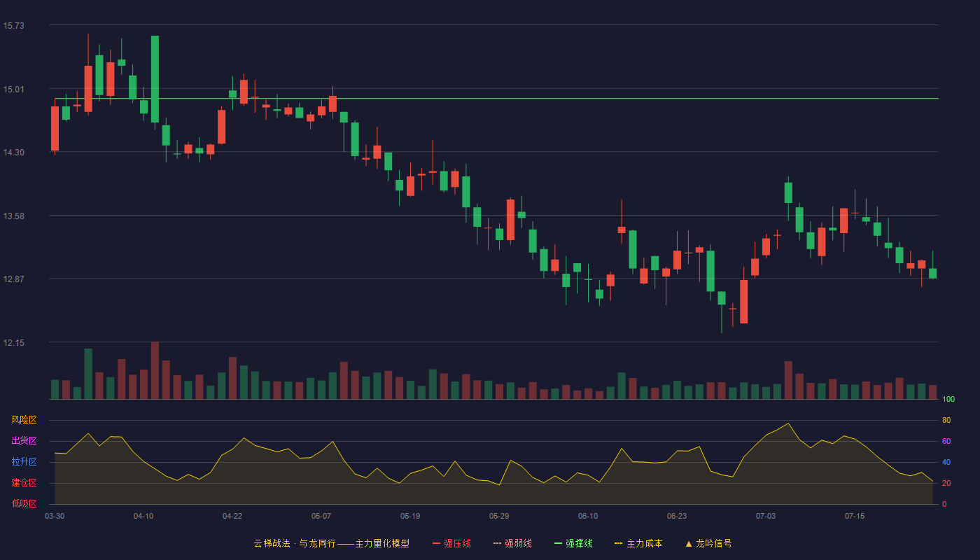Screen dimensions: 980x560
Task: Toggle the 强弱线 legend series
Action: (x=512, y=543)
